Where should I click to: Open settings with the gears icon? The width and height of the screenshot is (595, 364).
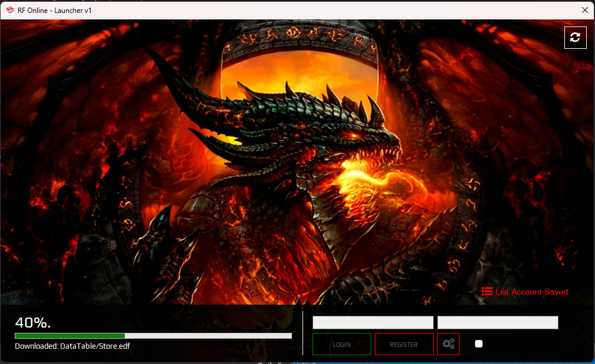448,344
